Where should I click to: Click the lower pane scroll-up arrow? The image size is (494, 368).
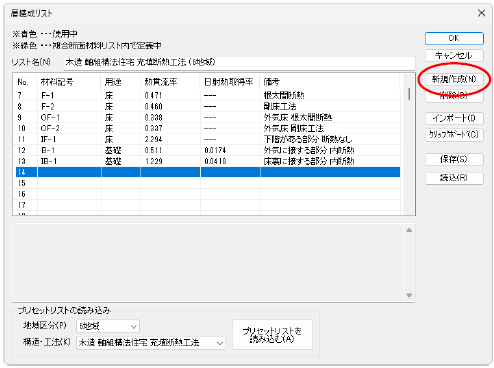tap(409, 230)
